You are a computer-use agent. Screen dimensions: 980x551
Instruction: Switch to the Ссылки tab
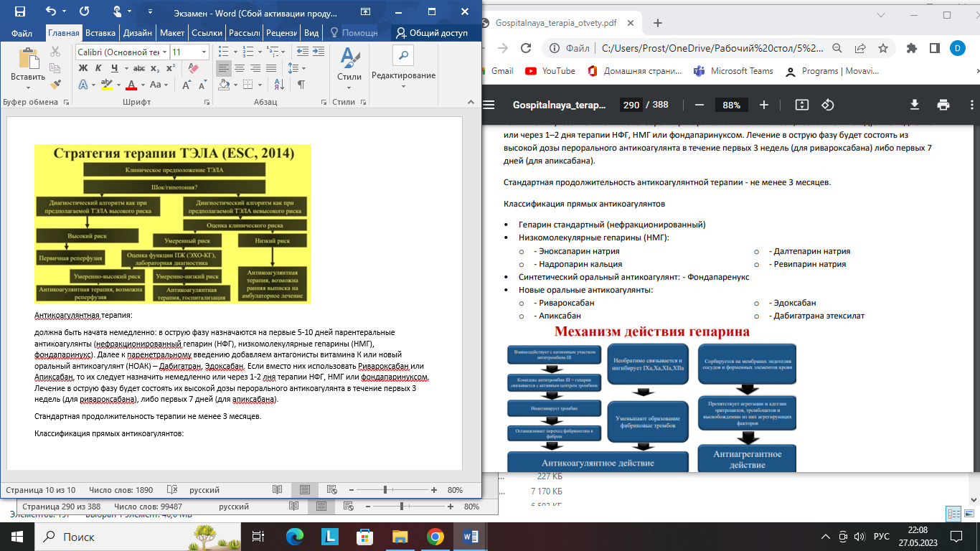pyautogui.click(x=207, y=33)
